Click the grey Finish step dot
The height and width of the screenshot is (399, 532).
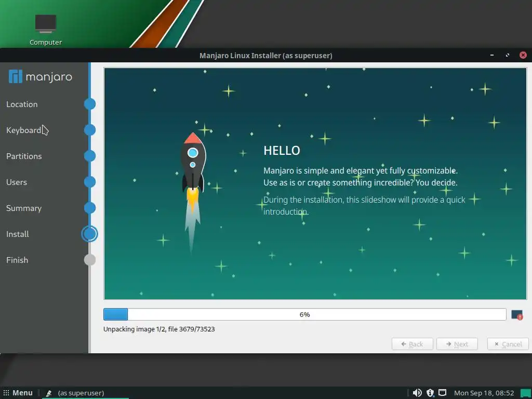pos(90,260)
